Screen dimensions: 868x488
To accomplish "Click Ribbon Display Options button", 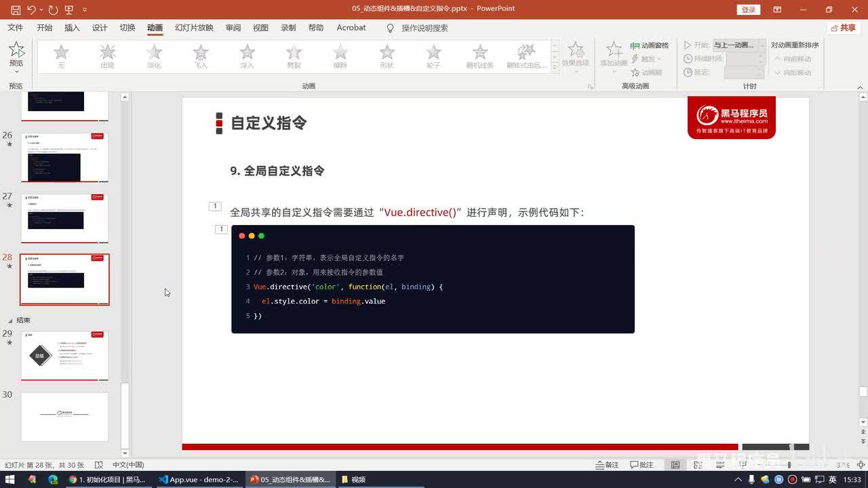I will (777, 9).
